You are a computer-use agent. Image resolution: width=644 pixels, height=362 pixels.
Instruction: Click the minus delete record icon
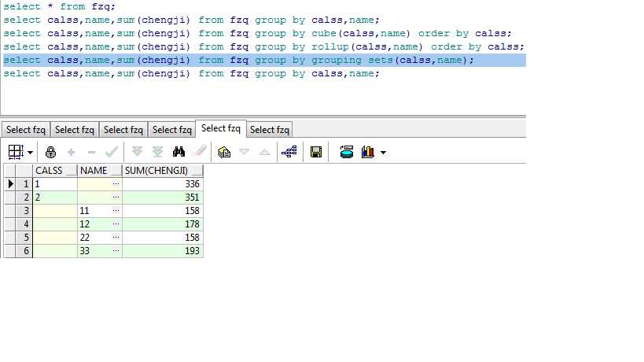[x=91, y=153]
